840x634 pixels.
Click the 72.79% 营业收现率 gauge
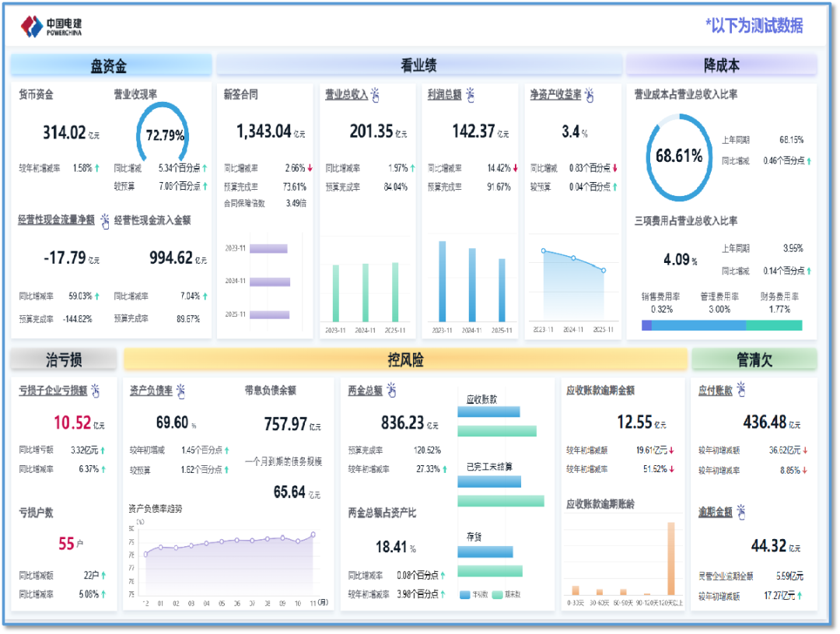coord(163,132)
